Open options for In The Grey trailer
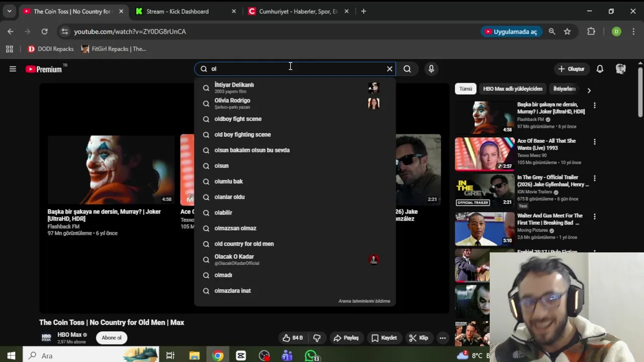Viewport: 644px width, 362px height. pos(595,178)
